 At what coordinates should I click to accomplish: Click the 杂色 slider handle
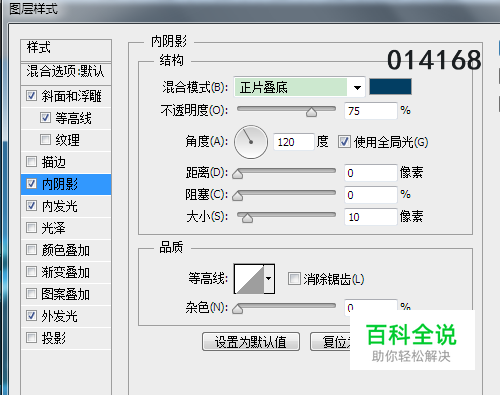[238, 309]
